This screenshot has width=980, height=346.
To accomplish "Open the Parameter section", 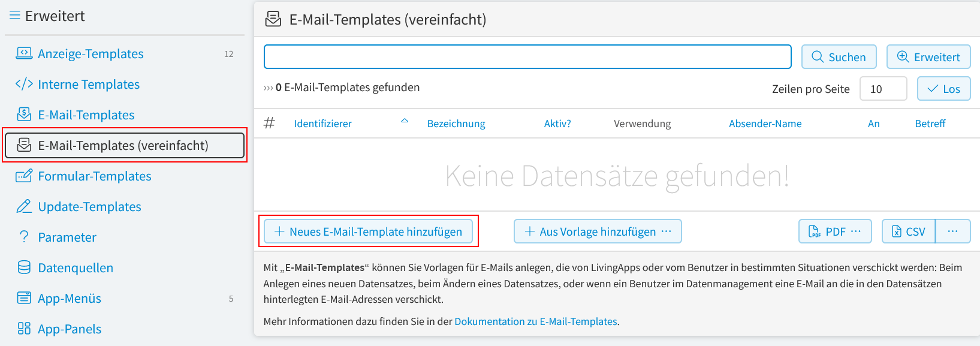I will [67, 237].
